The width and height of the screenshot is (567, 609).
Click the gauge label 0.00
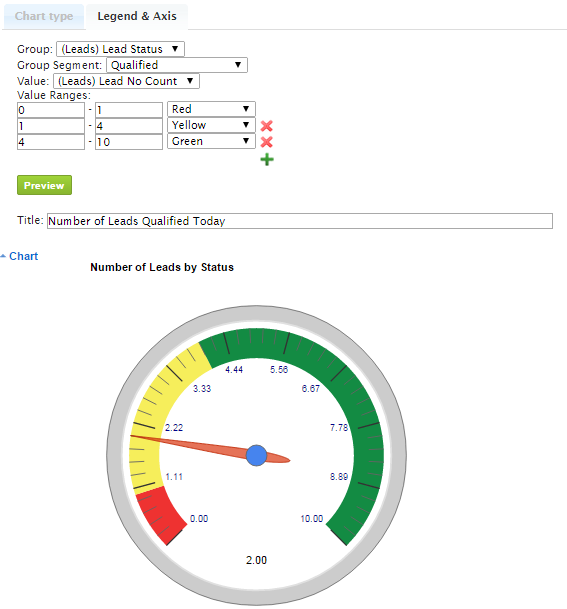(199, 519)
